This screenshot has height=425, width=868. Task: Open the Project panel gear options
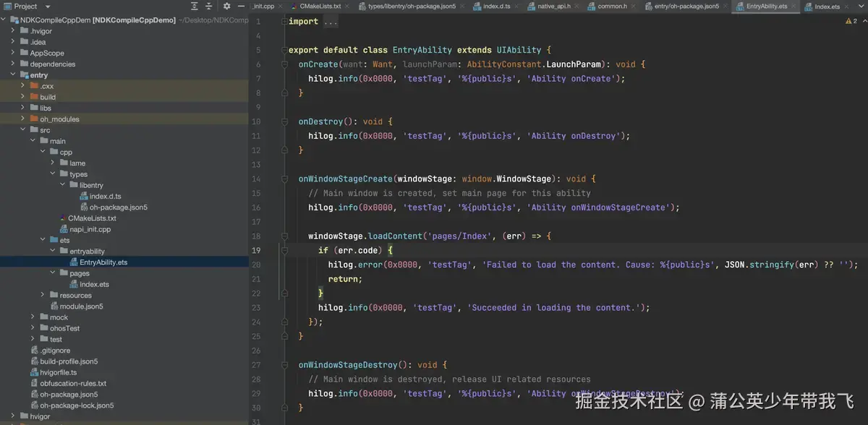[x=226, y=6]
